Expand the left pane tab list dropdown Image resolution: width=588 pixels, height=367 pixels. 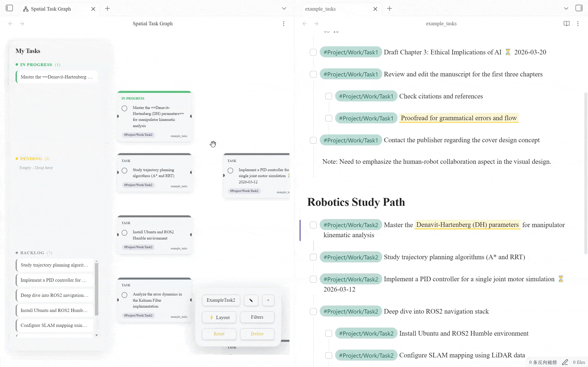(284, 9)
